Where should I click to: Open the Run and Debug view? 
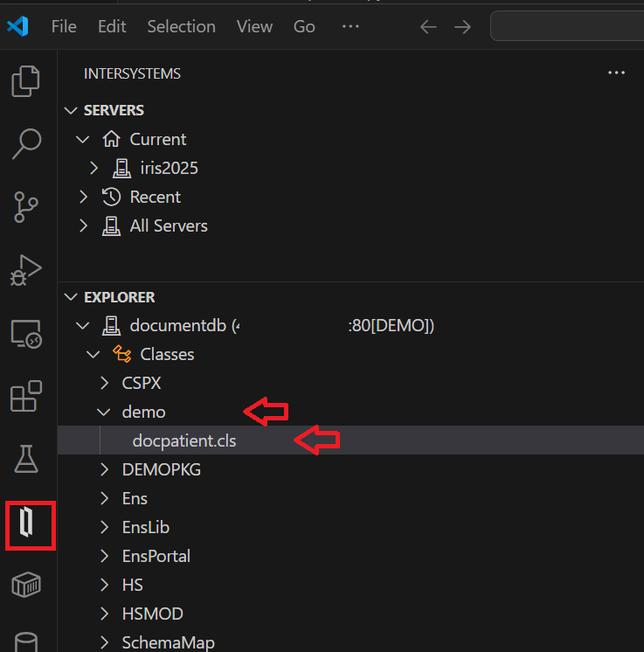click(x=25, y=270)
